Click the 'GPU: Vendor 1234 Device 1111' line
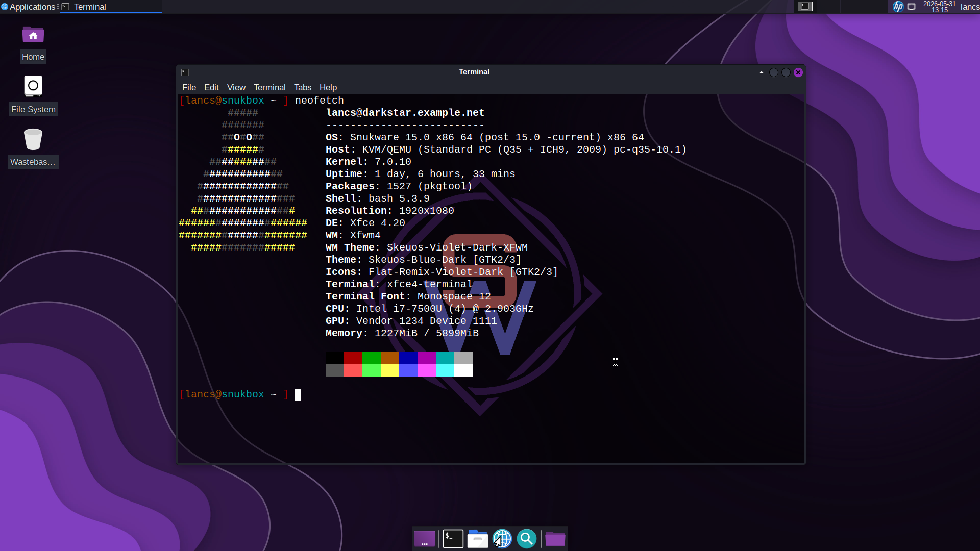The width and height of the screenshot is (980, 551). 411,321
